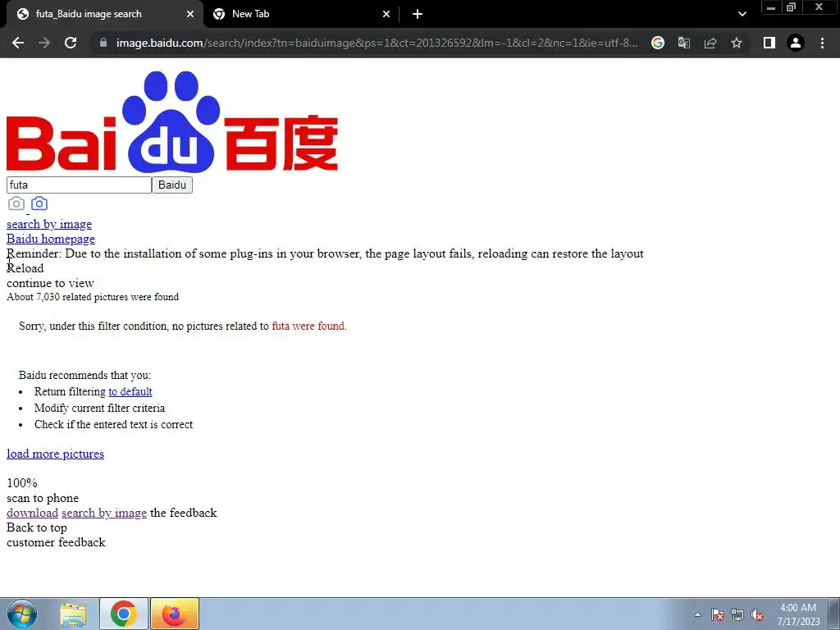Click the Reload text
This screenshot has width=840, height=630.
click(x=25, y=268)
